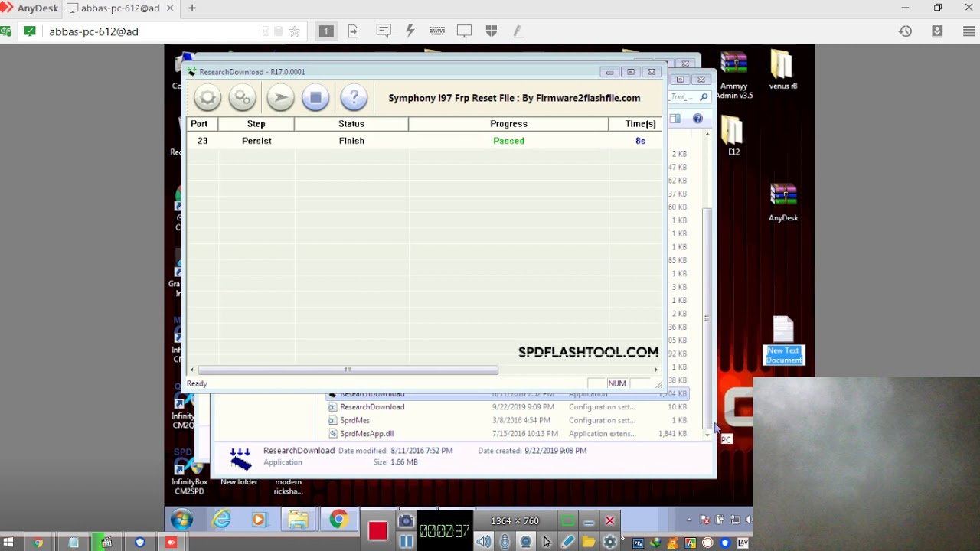Select New Text Document desktop icon

click(x=784, y=341)
